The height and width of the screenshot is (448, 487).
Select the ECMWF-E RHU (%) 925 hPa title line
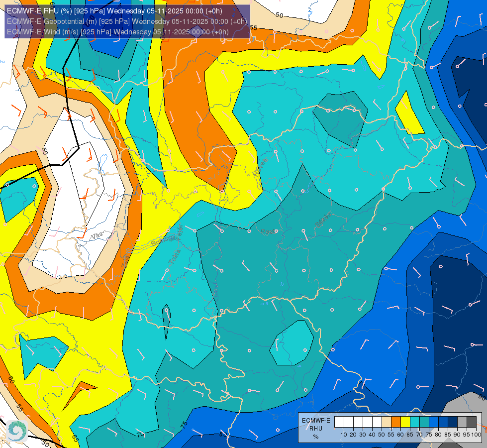[114, 11]
